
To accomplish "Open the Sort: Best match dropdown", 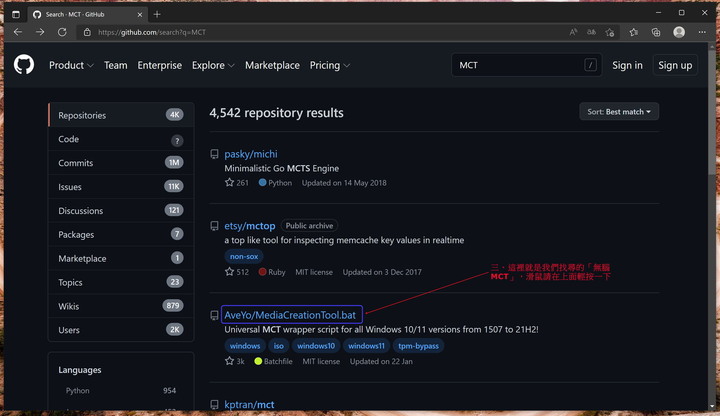I will click(x=619, y=112).
